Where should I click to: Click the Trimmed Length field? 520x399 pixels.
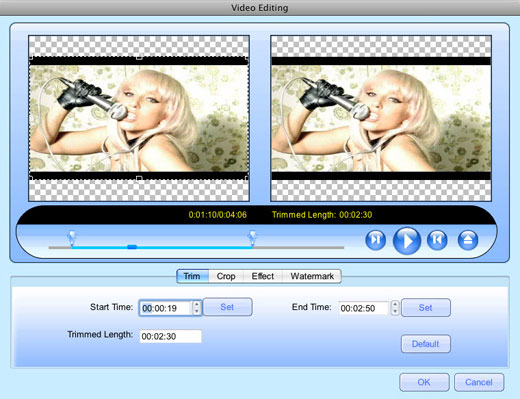(170, 336)
